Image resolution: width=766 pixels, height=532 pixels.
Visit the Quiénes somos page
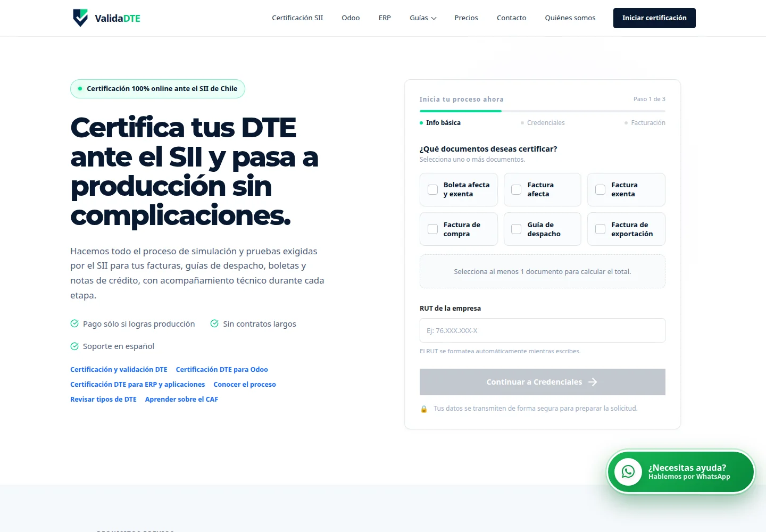(x=570, y=18)
